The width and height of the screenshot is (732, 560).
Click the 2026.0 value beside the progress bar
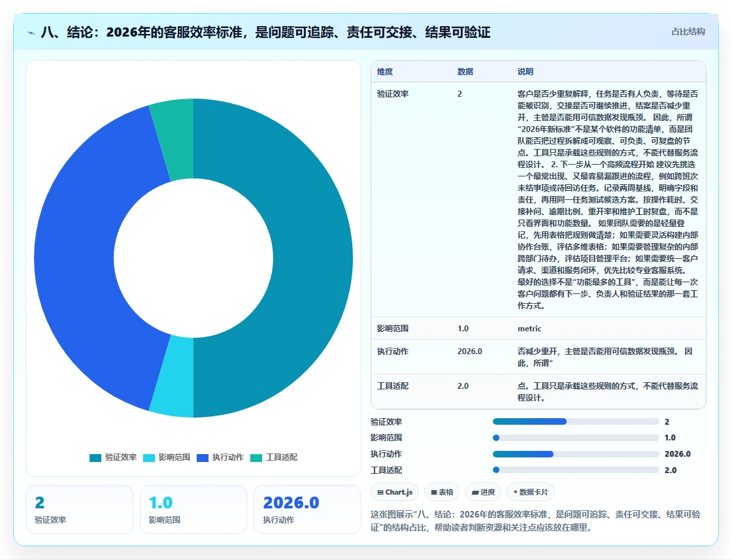tap(677, 454)
